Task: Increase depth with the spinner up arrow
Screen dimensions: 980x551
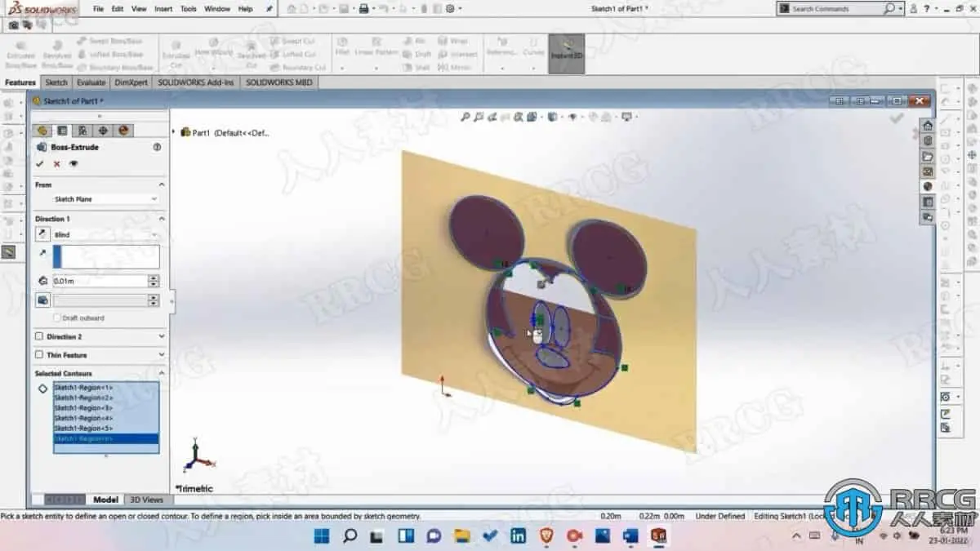Action: [x=154, y=278]
